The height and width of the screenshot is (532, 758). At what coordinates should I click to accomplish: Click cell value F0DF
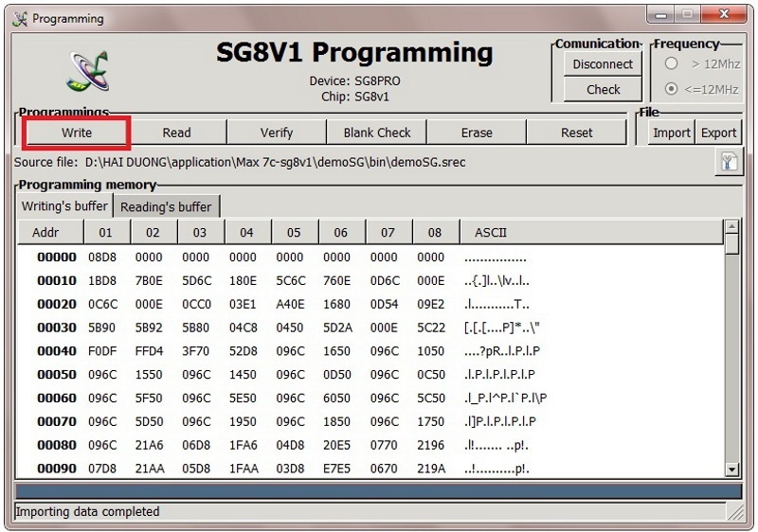pyautogui.click(x=102, y=351)
